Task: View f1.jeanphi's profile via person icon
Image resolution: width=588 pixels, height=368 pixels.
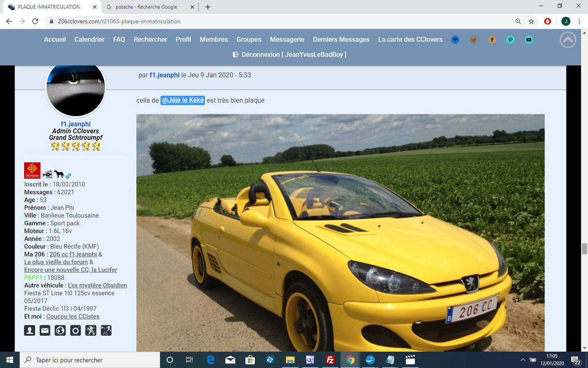Action: (30, 330)
